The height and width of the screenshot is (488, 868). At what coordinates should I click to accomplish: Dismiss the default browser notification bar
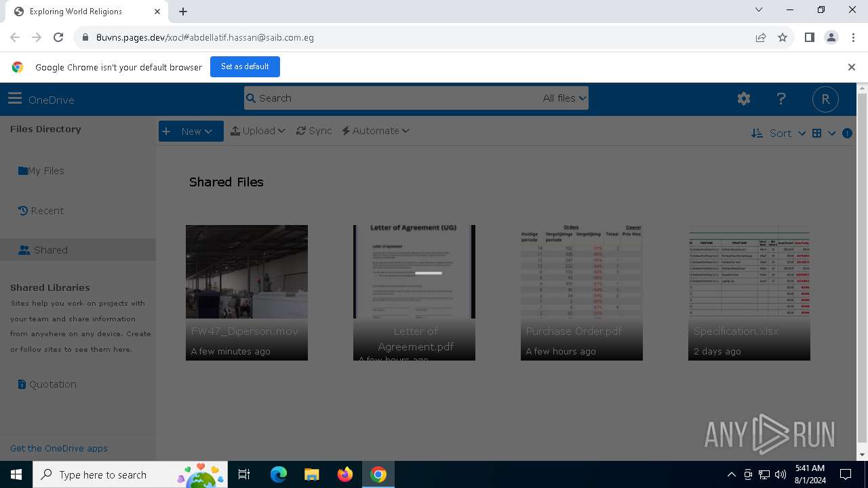point(852,67)
